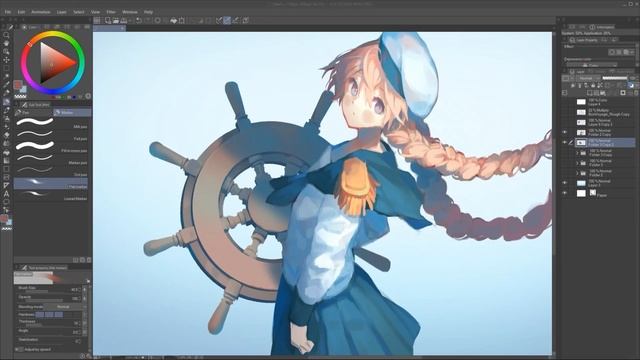Click the brush size dynamics icon
This screenshot has width=640, height=360.
[x=85, y=289]
